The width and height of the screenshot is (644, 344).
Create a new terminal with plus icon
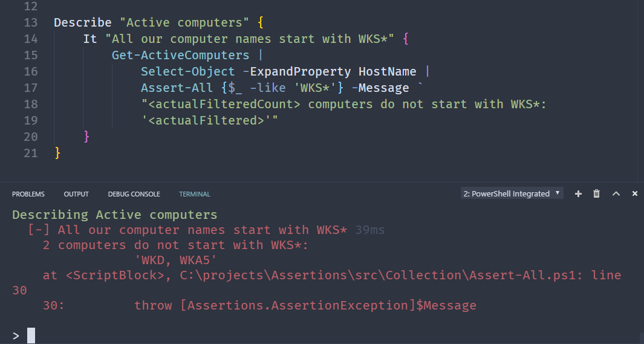pos(578,193)
